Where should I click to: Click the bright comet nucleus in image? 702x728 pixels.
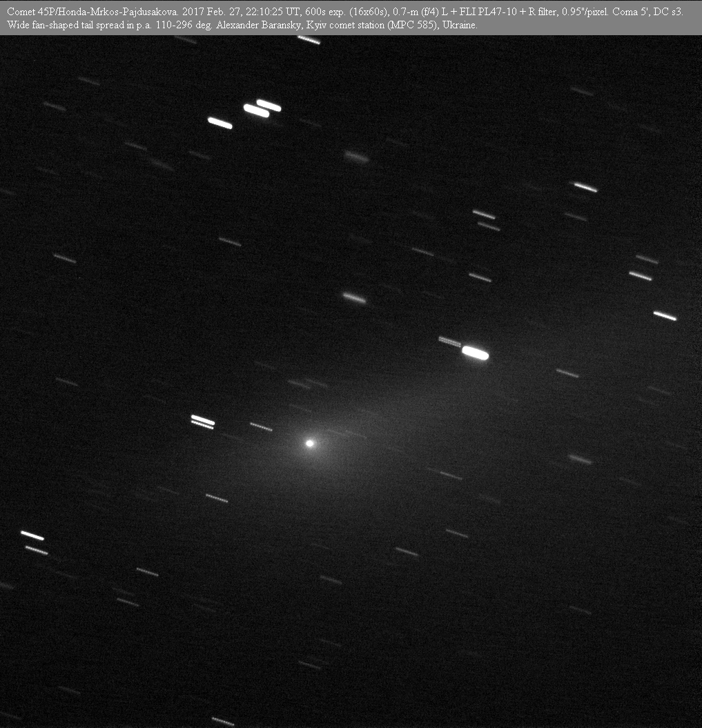[310, 444]
